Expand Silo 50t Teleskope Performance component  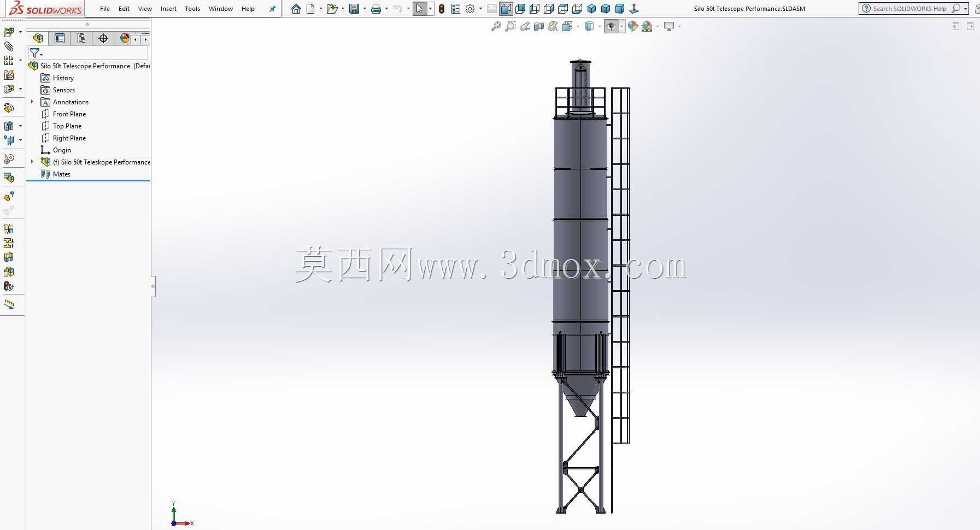tap(32, 162)
